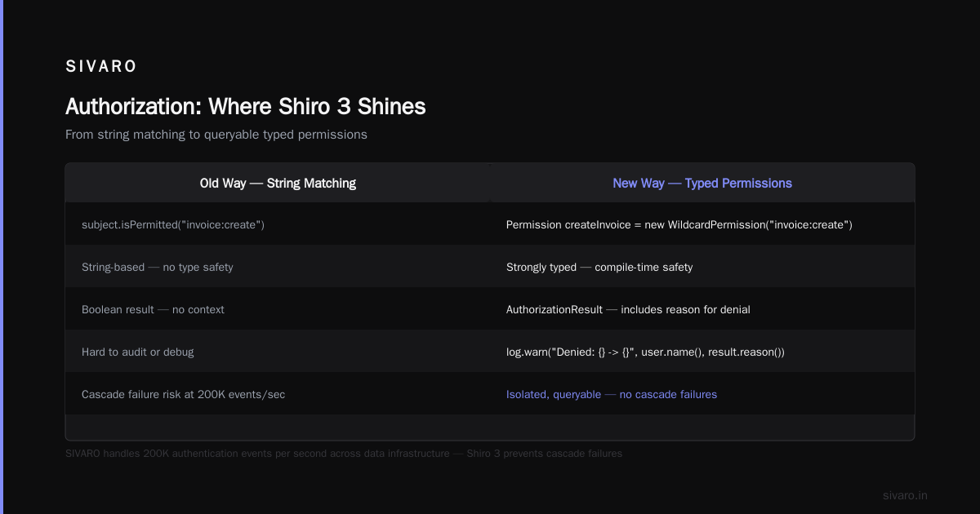Select 'String-based — no type safety' cell

(157, 267)
